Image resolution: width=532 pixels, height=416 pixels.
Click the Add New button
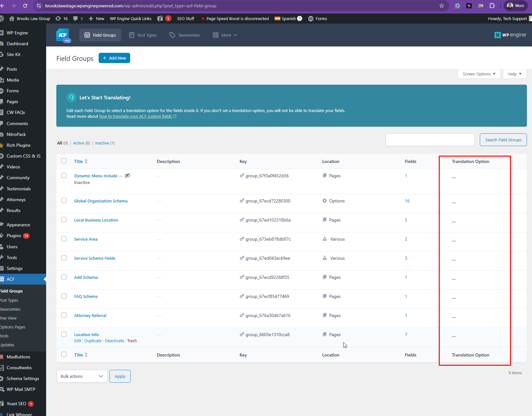point(114,58)
